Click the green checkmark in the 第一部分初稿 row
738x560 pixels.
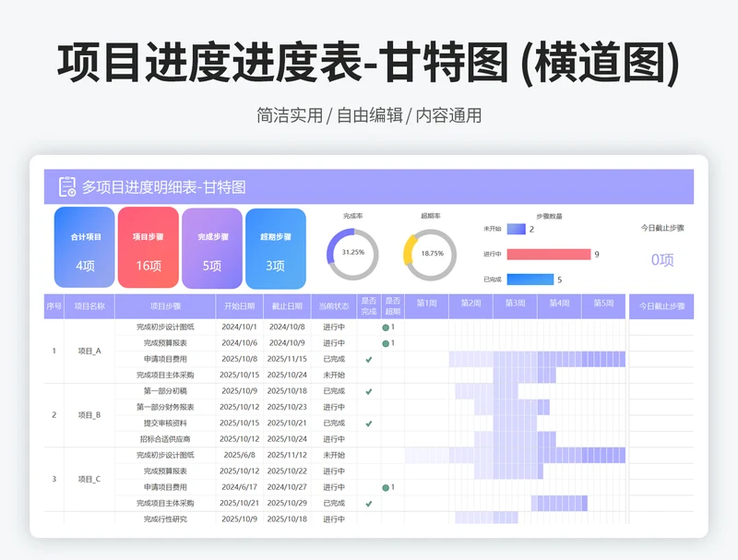click(369, 391)
